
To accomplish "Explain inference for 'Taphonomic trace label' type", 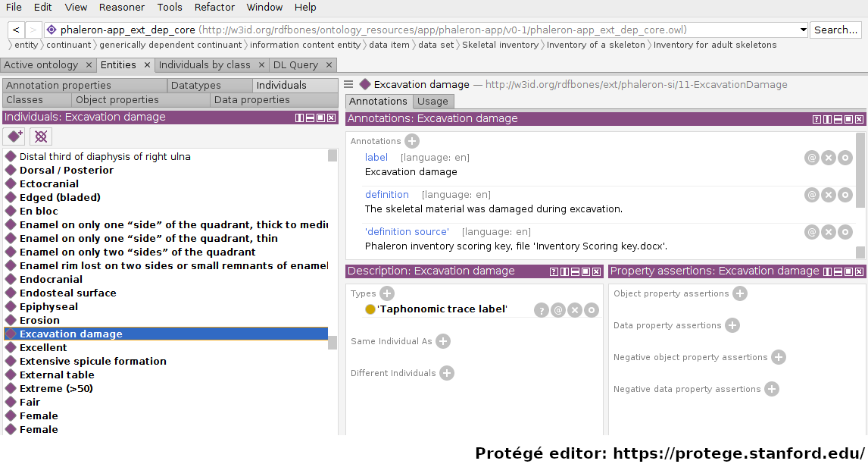I will click(x=542, y=310).
